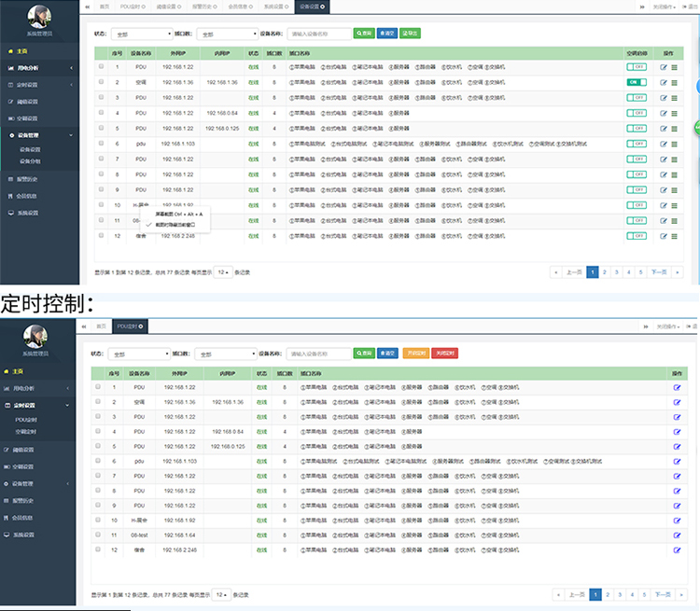Open 报警历史 in the upper sidebar
700x611 pixels.
click(27, 178)
